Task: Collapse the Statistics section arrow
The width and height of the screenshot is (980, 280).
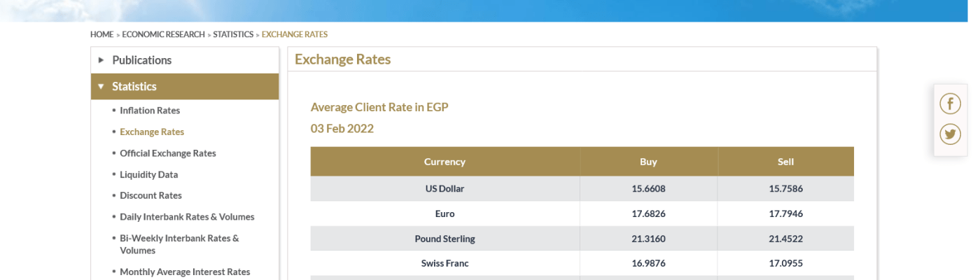Action: [x=101, y=87]
